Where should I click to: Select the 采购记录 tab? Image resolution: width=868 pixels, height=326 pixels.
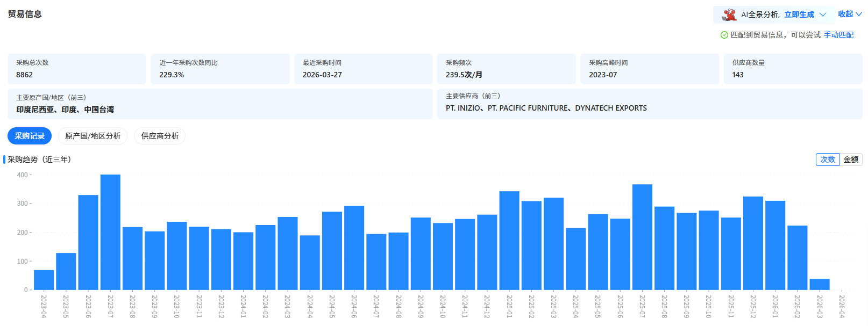click(x=30, y=136)
